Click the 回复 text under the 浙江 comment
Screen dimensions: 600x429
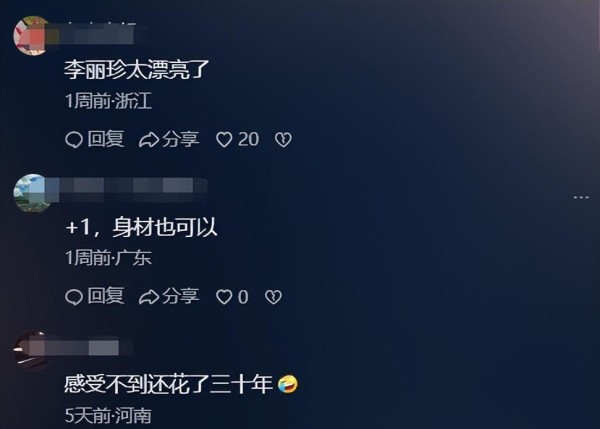(106, 139)
